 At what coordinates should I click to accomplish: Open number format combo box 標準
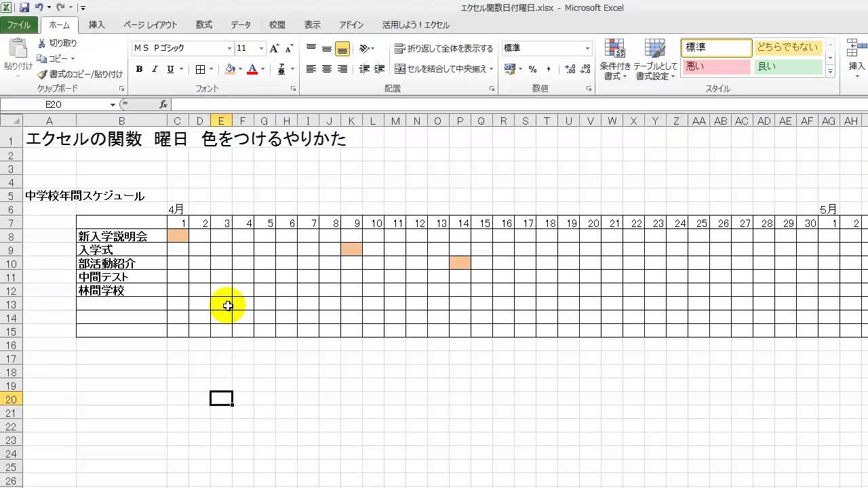(x=547, y=49)
